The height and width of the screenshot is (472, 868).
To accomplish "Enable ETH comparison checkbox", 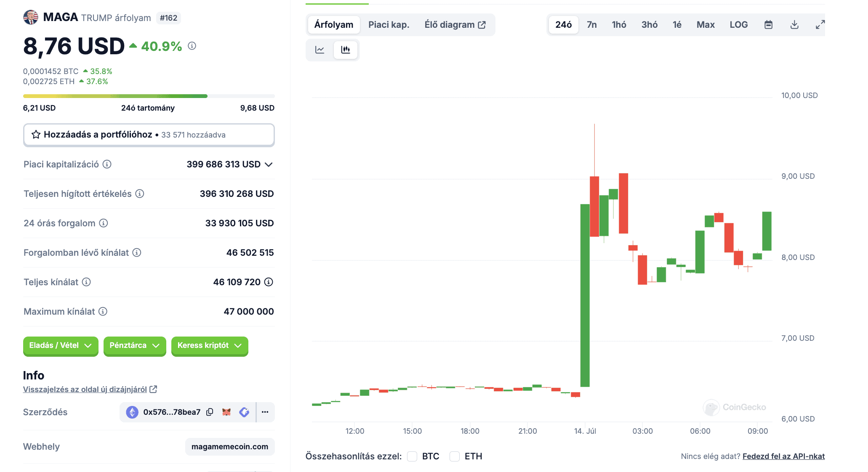I will pyautogui.click(x=455, y=456).
